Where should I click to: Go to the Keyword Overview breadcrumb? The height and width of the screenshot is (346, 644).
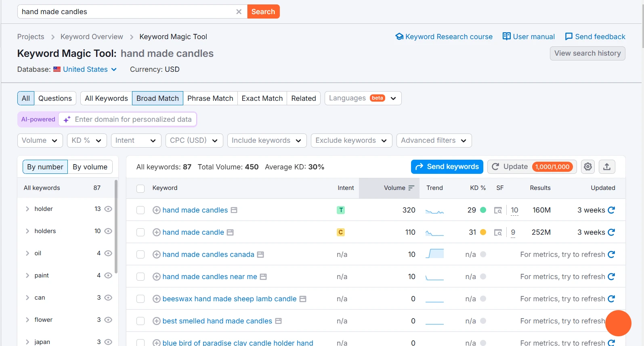92,37
